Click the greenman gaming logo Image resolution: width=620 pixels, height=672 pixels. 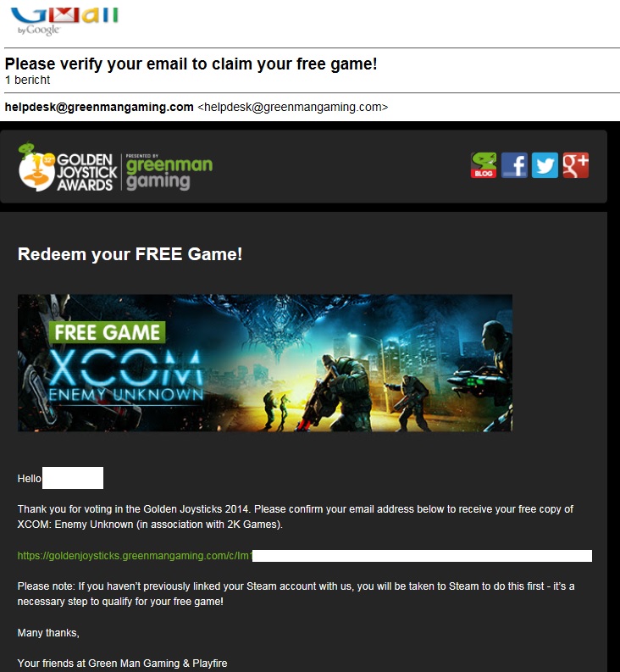(169, 172)
